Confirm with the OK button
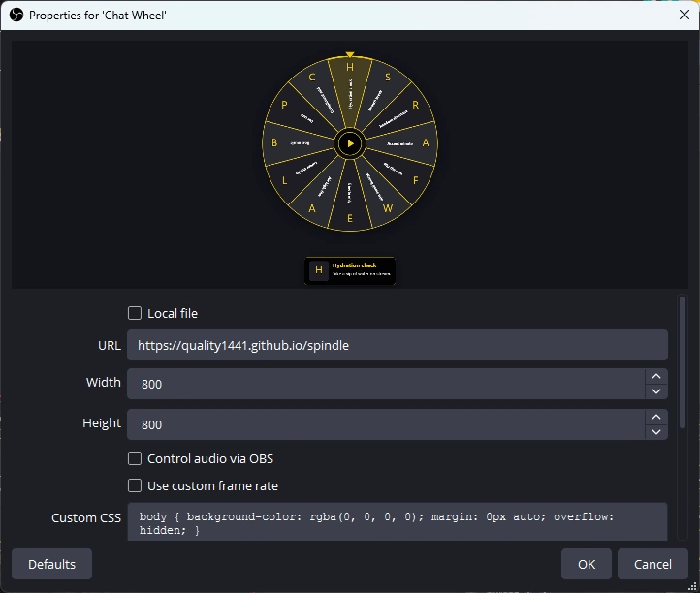The image size is (700, 593). 587,565
